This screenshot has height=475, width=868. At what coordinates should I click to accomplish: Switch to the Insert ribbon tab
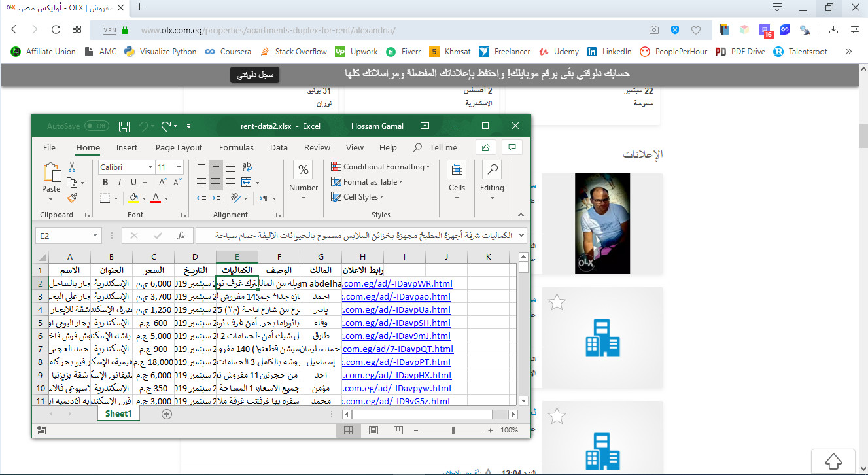pos(127,147)
